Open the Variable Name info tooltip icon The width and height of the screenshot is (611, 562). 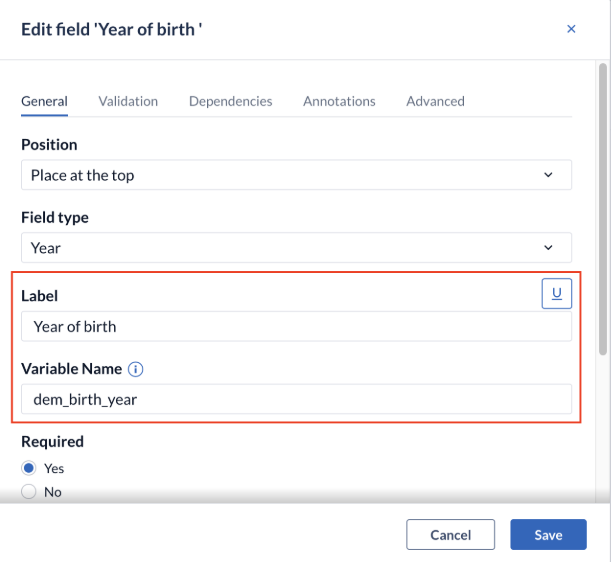click(x=136, y=369)
